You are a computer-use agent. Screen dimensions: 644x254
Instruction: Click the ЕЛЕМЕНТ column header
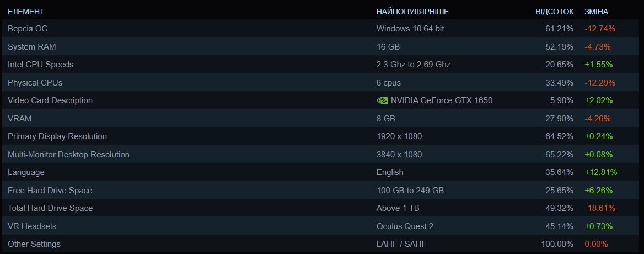point(26,12)
